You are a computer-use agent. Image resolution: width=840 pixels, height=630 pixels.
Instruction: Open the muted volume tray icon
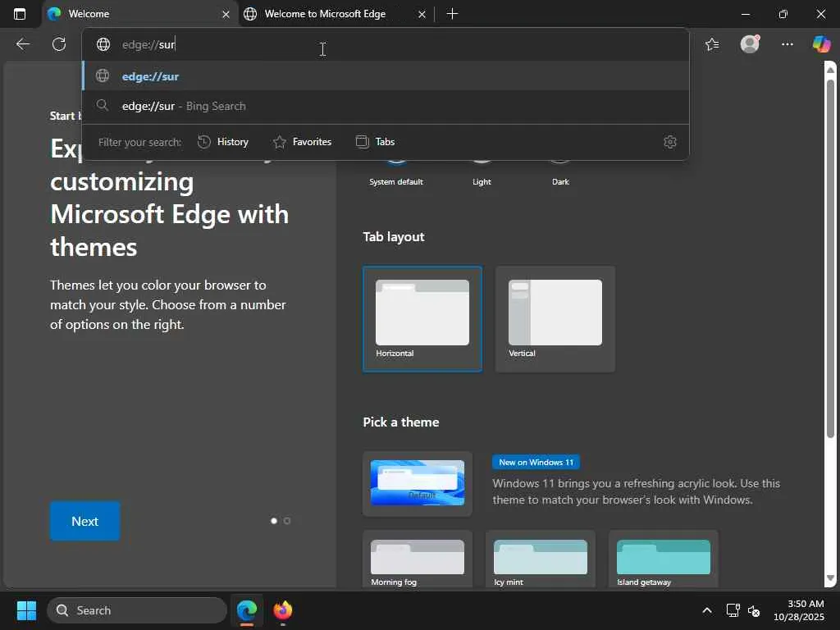[754, 610]
